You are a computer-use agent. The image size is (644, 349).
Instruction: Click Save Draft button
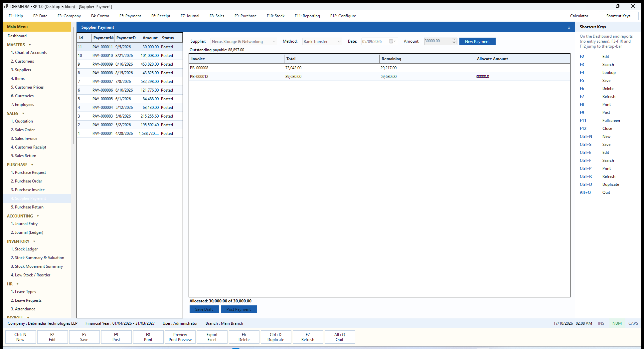click(204, 309)
